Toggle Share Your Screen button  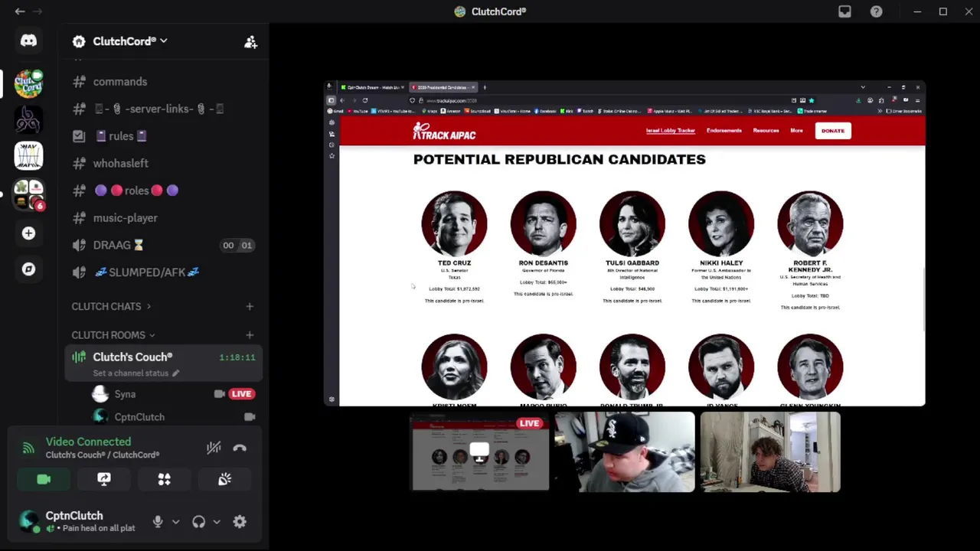[x=104, y=479]
